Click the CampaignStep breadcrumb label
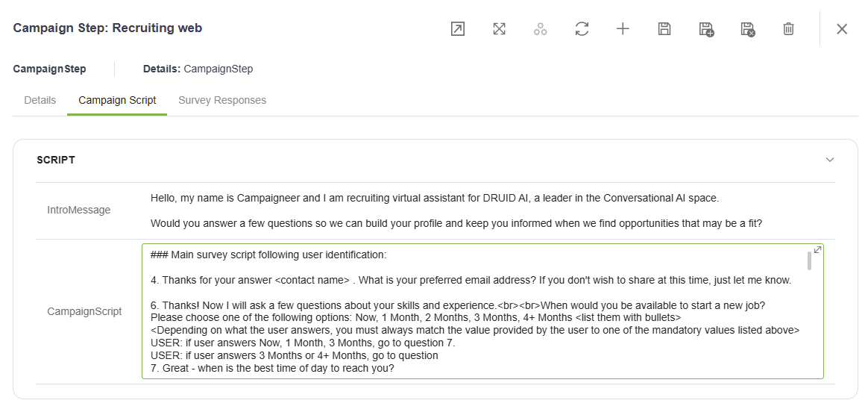 click(x=50, y=69)
